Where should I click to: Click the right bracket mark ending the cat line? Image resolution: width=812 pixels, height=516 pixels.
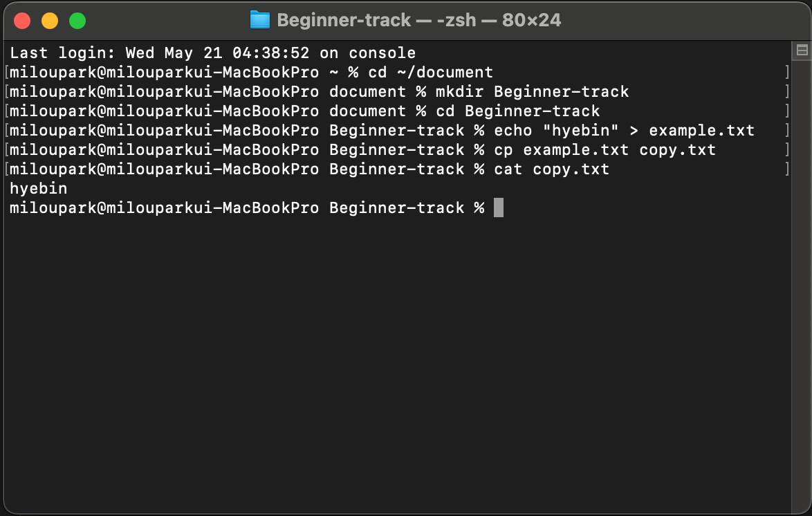(x=787, y=169)
